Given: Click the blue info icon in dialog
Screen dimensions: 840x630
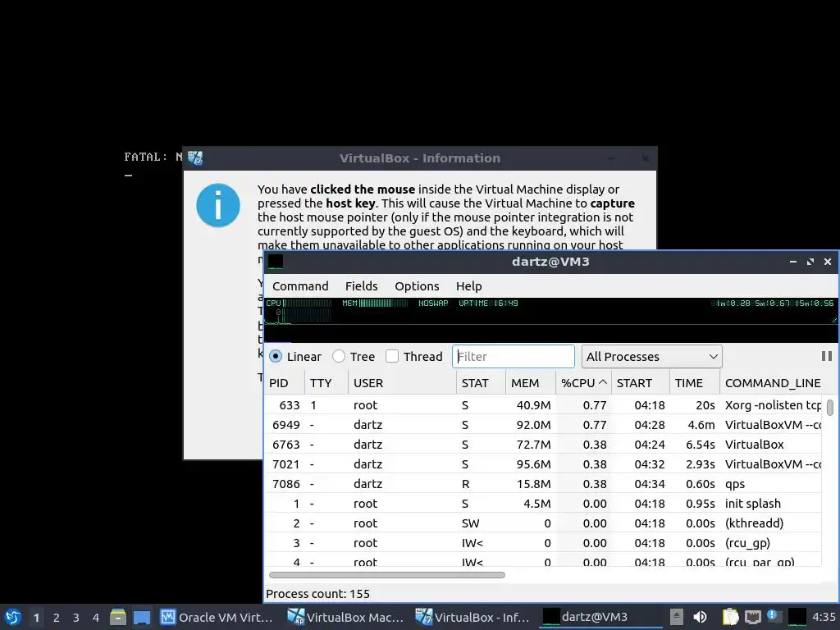Looking at the screenshot, I should (218, 205).
